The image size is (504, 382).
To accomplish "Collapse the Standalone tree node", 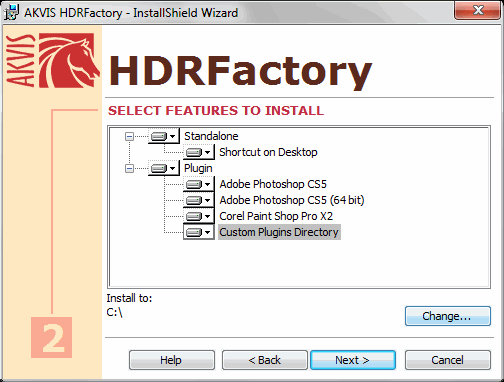I will pyautogui.click(x=129, y=136).
